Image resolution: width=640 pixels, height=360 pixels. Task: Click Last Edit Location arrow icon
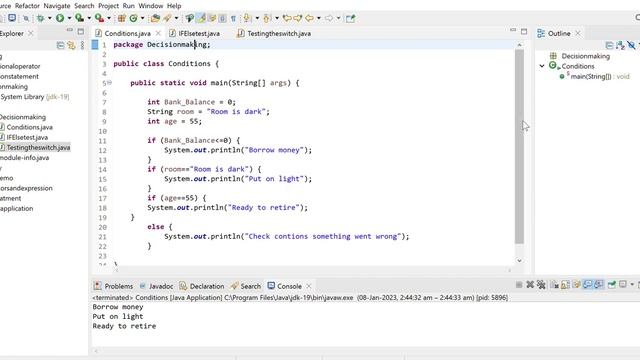[x=287, y=18]
